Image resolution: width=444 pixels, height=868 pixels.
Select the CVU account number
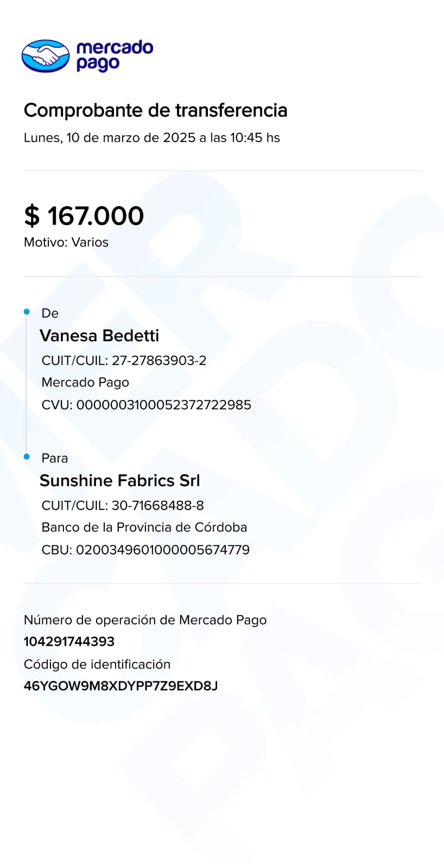coord(163,405)
